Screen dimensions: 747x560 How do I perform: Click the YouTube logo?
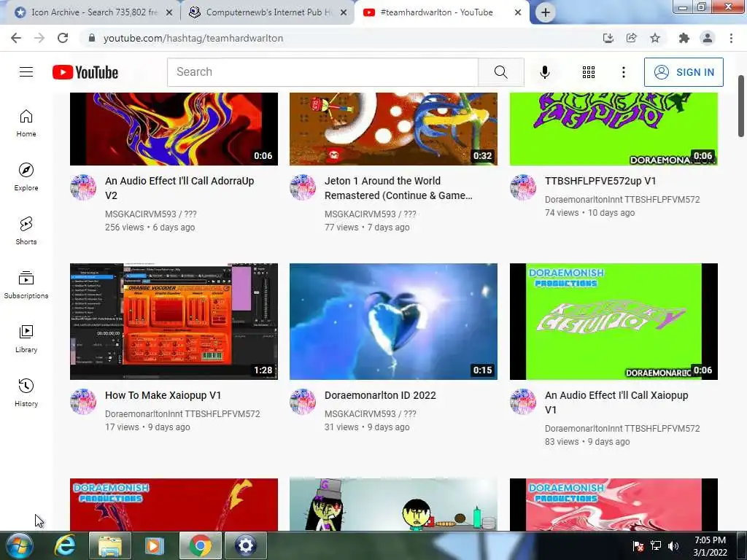[x=85, y=72]
